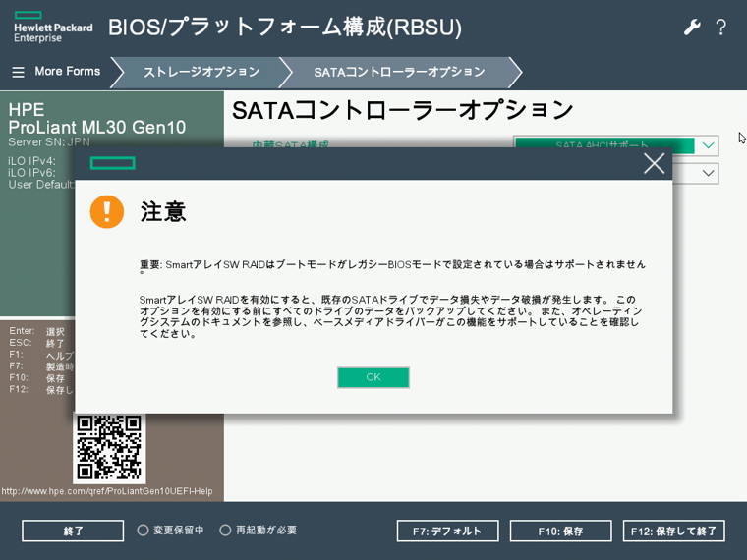This screenshot has width=747, height=560.
Task: Toggle 変更保留中 radio indicator
Action: pos(143,530)
